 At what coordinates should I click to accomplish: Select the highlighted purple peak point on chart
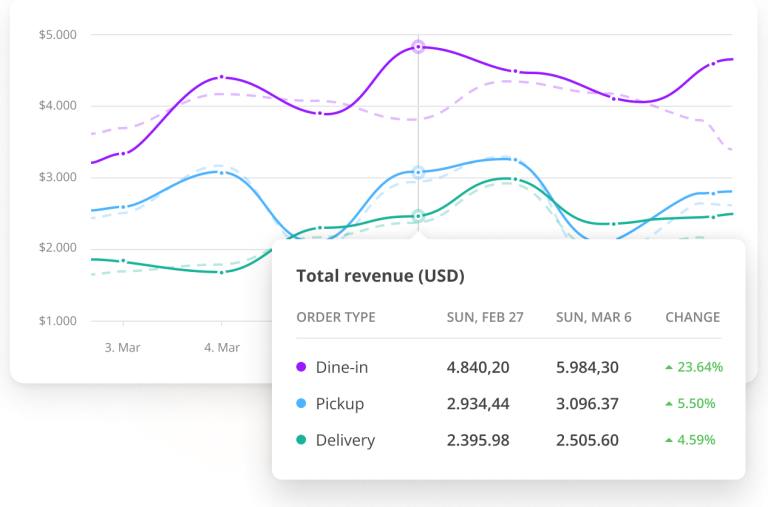point(418,47)
